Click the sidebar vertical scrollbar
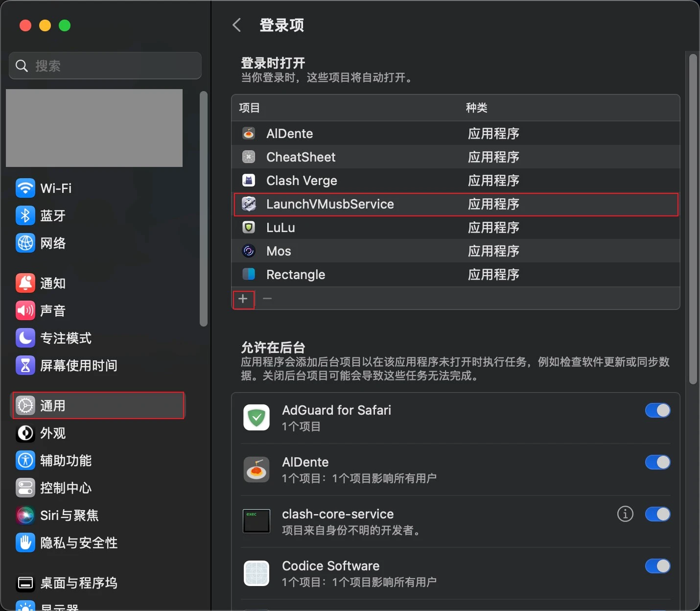Image resolution: width=700 pixels, height=611 pixels. pos(204,209)
